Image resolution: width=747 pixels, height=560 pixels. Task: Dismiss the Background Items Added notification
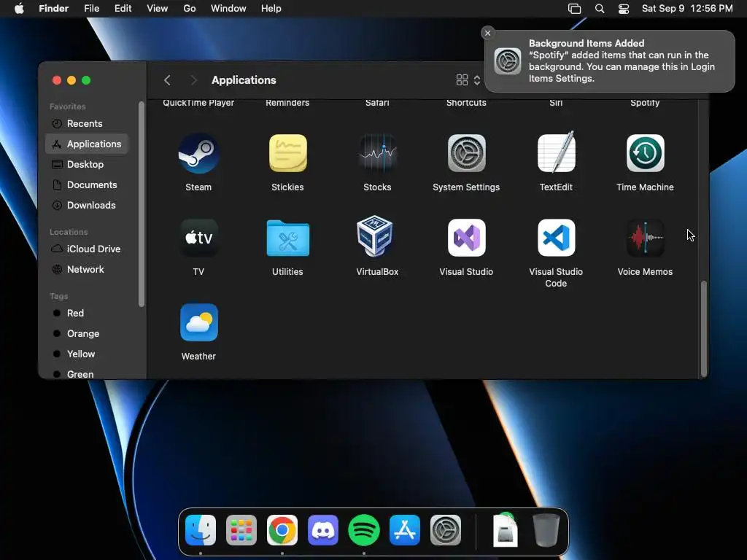point(487,33)
